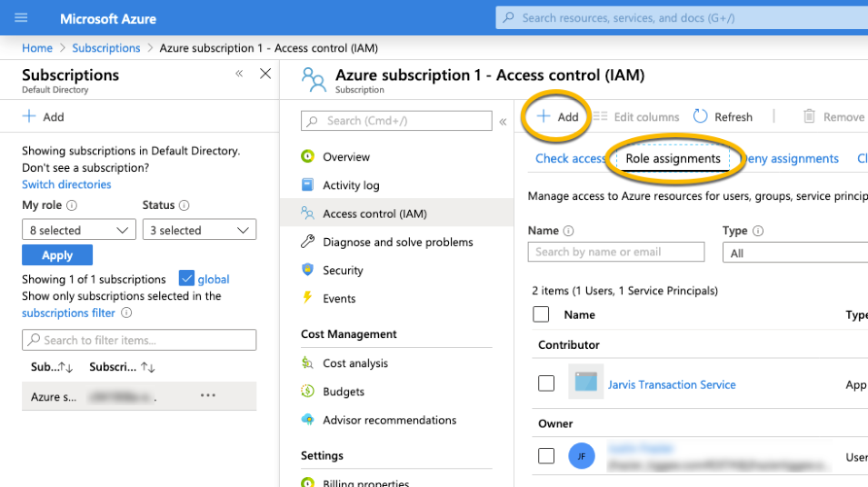Screen dimensions: 868x487
Task: Open the subscriptions filter link
Action: [69, 313]
